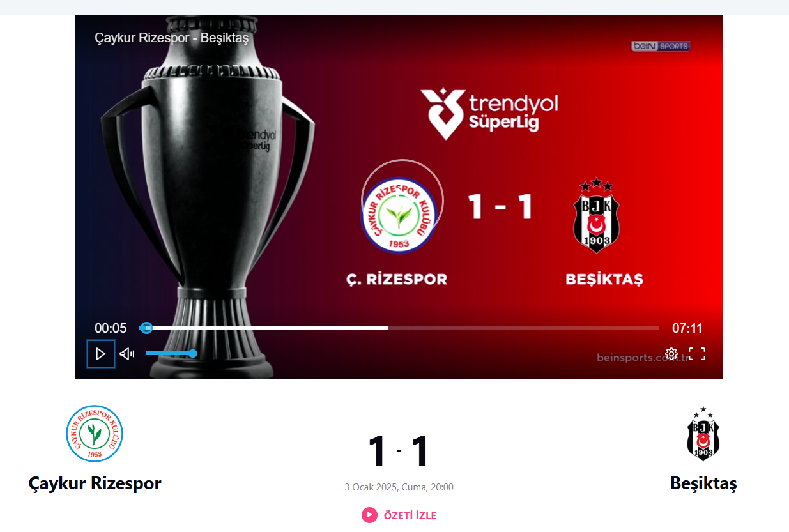
Task: Click the Çaykur Rizespor team name
Action: (95, 483)
